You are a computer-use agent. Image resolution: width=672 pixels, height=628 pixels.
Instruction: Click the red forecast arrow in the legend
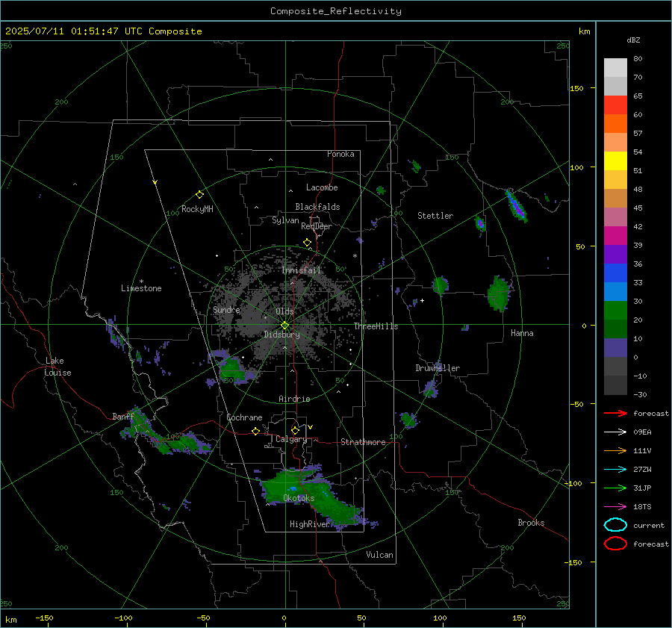pos(615,413)
